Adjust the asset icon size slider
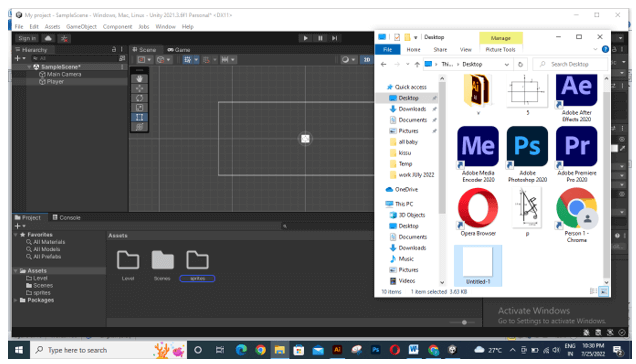This screenshot has width=636, height=364. click(464, 322)
